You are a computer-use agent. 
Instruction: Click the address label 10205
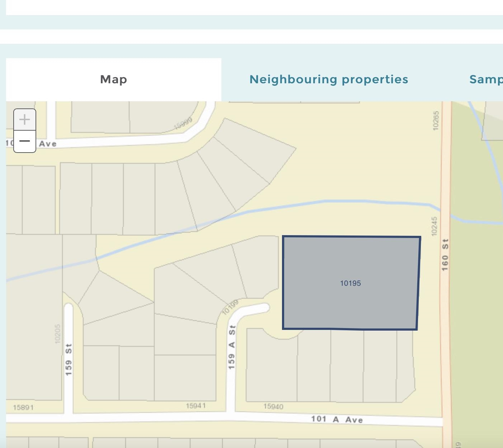pyautogui.click(x=57, y=334)
